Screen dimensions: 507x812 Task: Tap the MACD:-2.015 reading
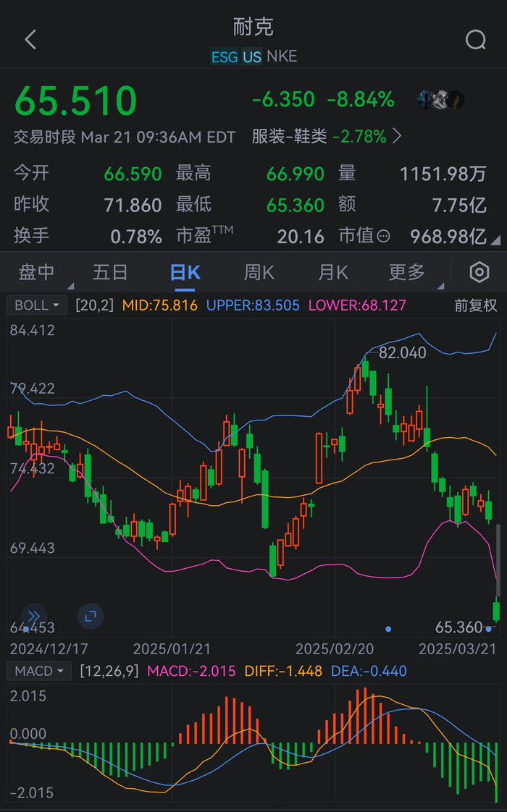[x=191, y=671]
